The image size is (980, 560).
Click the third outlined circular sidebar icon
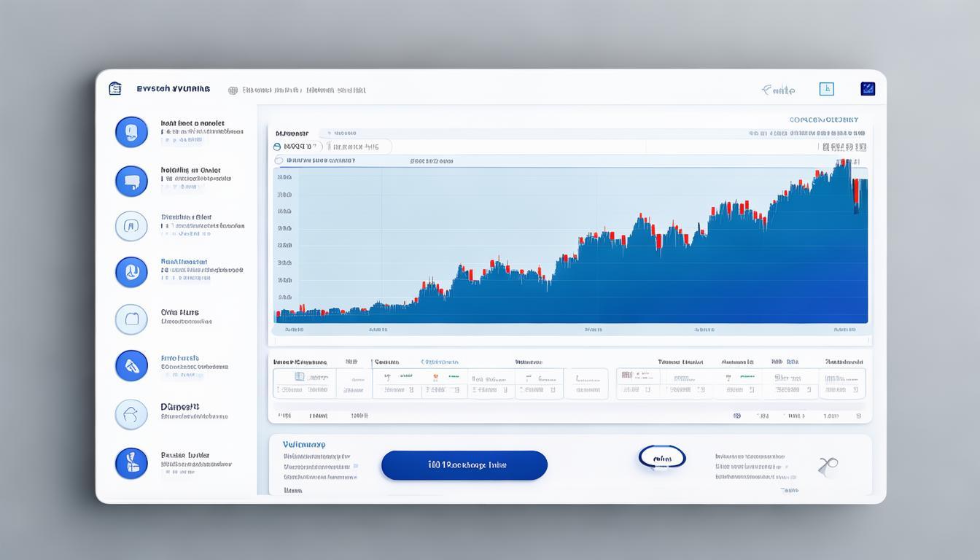(131, 226)
